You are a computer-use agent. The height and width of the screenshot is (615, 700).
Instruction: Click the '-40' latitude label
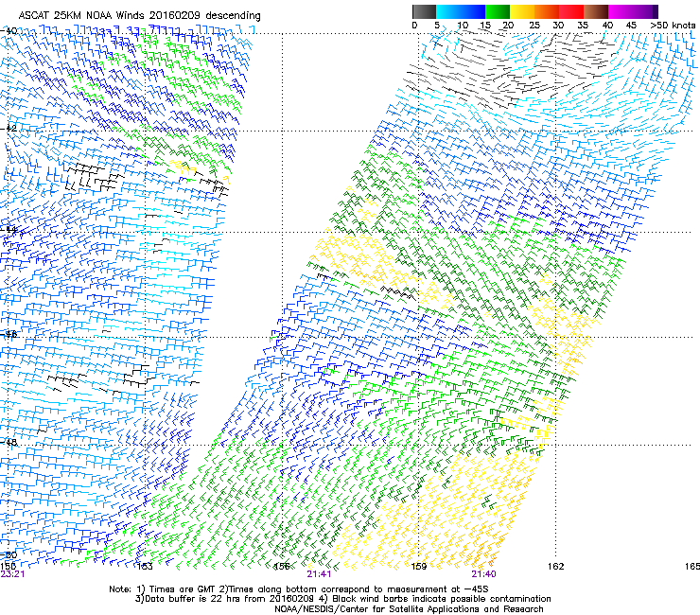[x=9, y=30]
